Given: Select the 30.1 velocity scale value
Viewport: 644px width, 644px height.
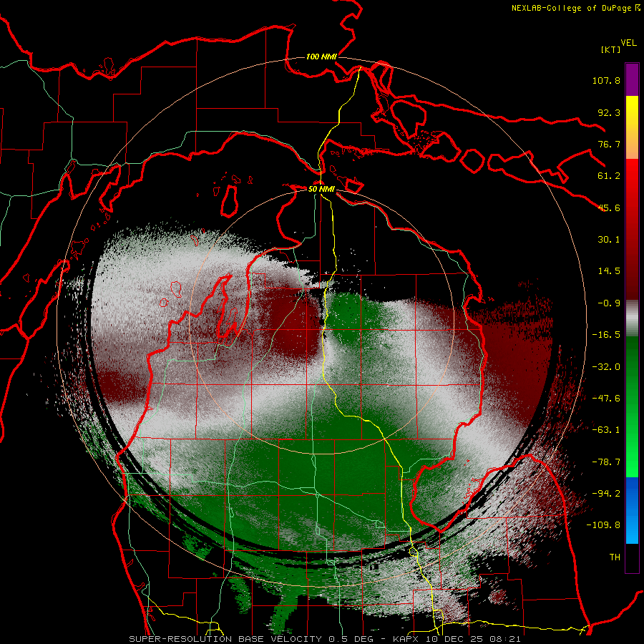Looking at the screenshot, I should 609,240.
